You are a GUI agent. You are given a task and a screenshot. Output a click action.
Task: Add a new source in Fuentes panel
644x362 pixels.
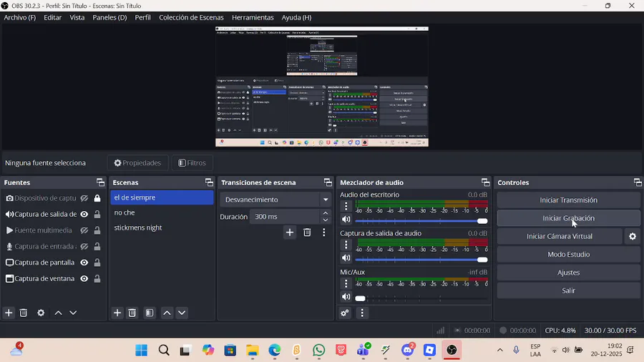(9, 313)
